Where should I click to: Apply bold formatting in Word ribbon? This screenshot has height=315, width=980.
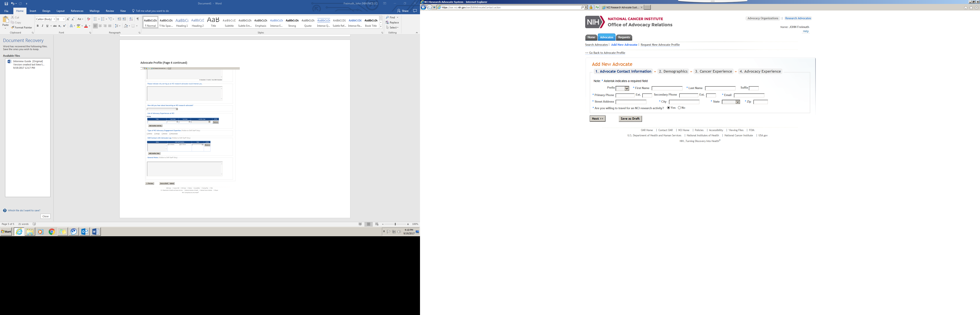tap(38, 26)
